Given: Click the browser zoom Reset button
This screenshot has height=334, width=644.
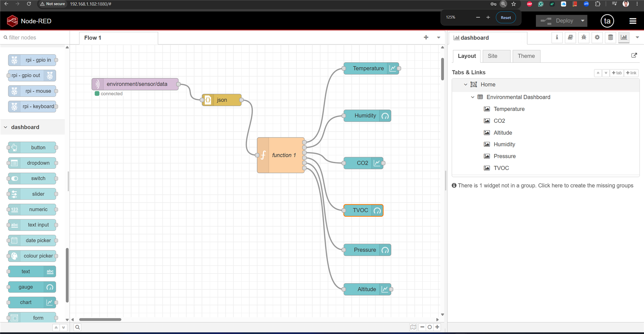Looking at the screenshot, I should coord(506,18).
